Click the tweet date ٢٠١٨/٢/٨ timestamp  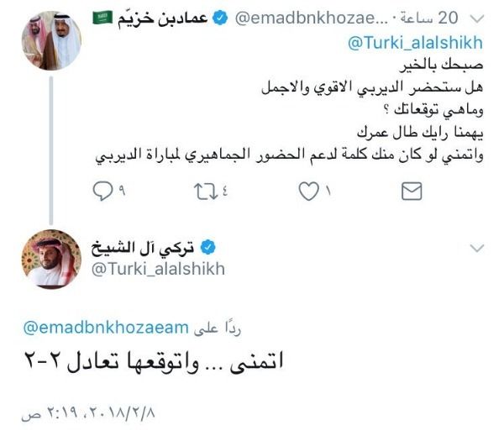point(88,412)
